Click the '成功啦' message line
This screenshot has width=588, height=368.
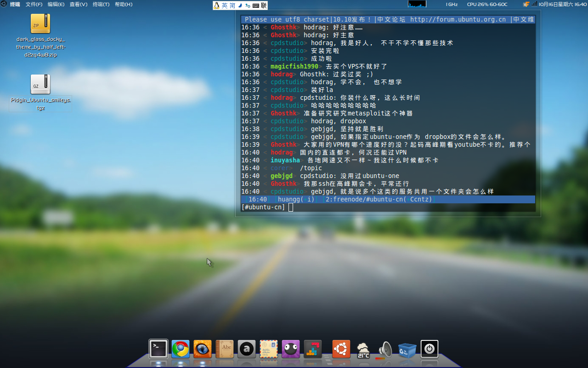322,58
